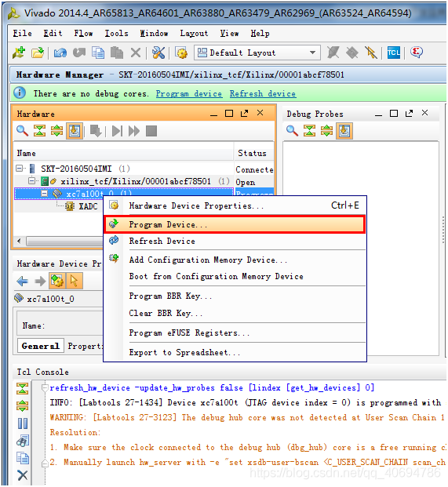Expand all in Hardware panel
This screenshot has height=487, width=448.
(x=56, y=131)
